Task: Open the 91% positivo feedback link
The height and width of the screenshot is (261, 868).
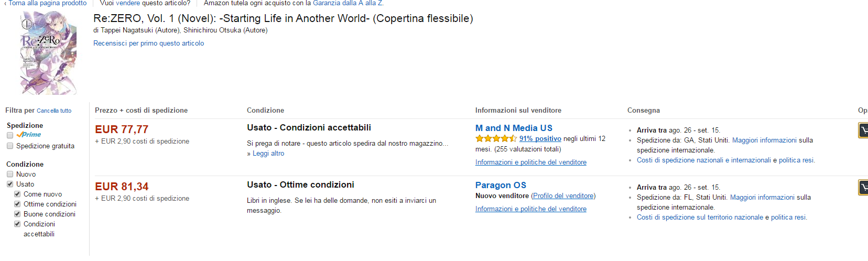Action: pyautogui.click(x=540, y=139)
